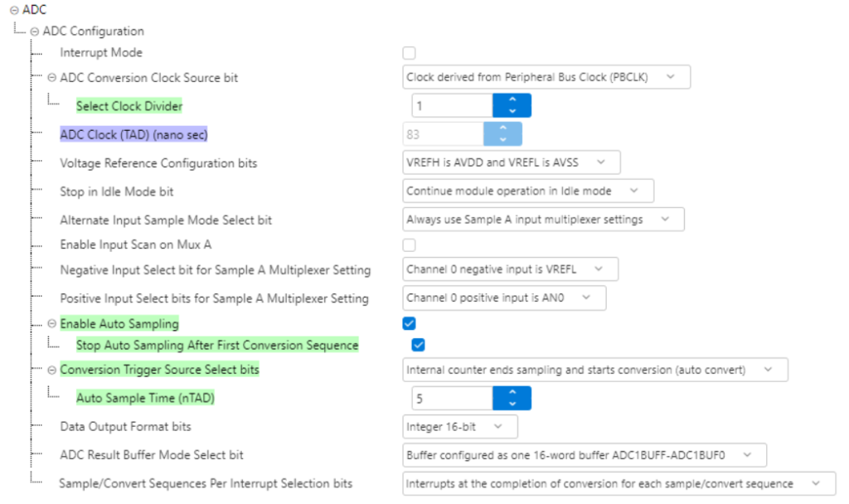The width and height of the screenshot is (849, 504).
Task: Click the Select Clock Divider value field
Action: tap(452, 106)
